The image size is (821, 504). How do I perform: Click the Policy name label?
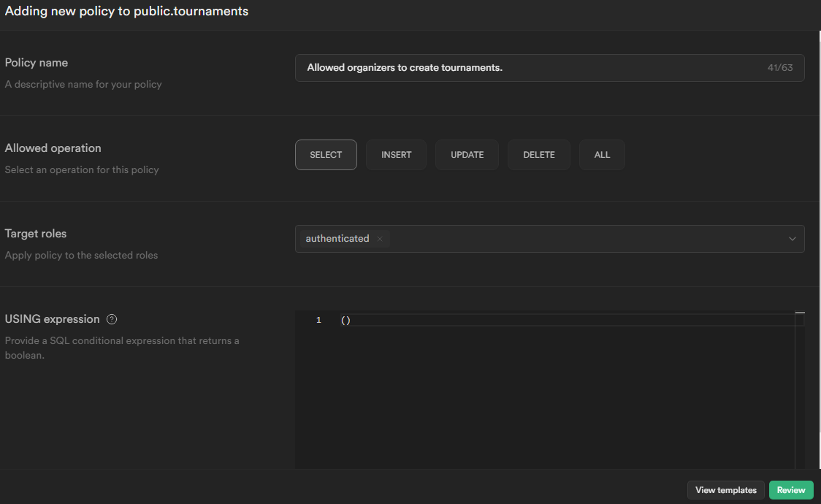[36, 63]
